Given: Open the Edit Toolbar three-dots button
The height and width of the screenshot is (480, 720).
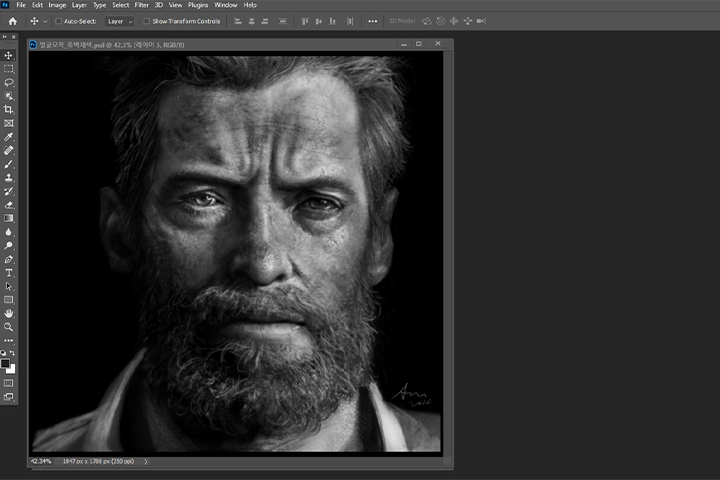Looking at the screenshot, I should point(9,341).
